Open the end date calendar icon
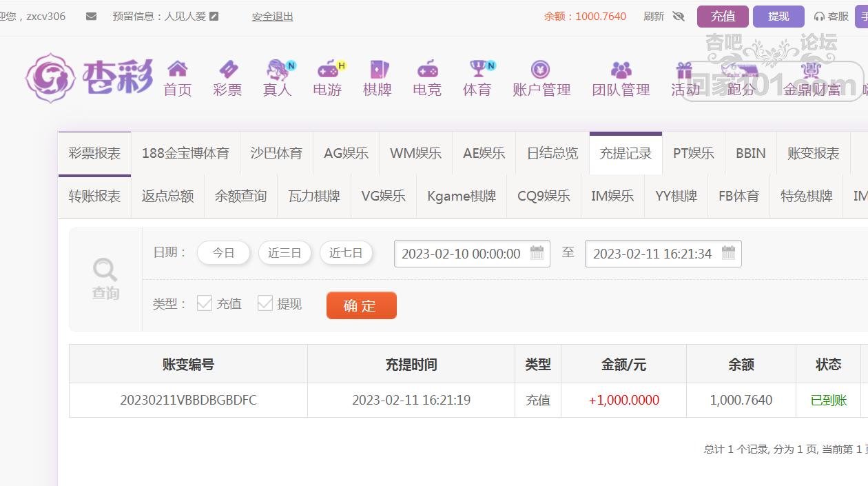The width and height of the screenshot is (868, 486). [x=728, y=253]
